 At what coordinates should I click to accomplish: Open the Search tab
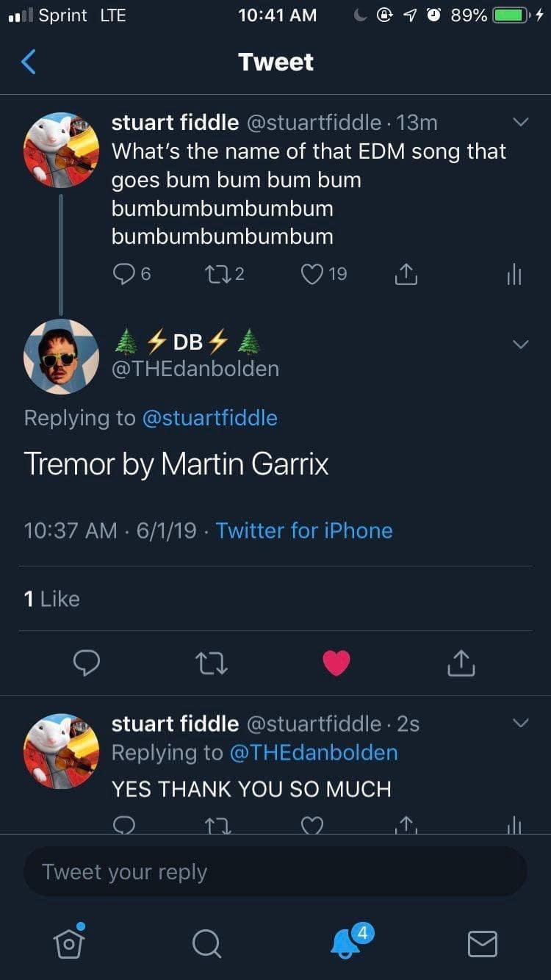[x=206, y=943]
